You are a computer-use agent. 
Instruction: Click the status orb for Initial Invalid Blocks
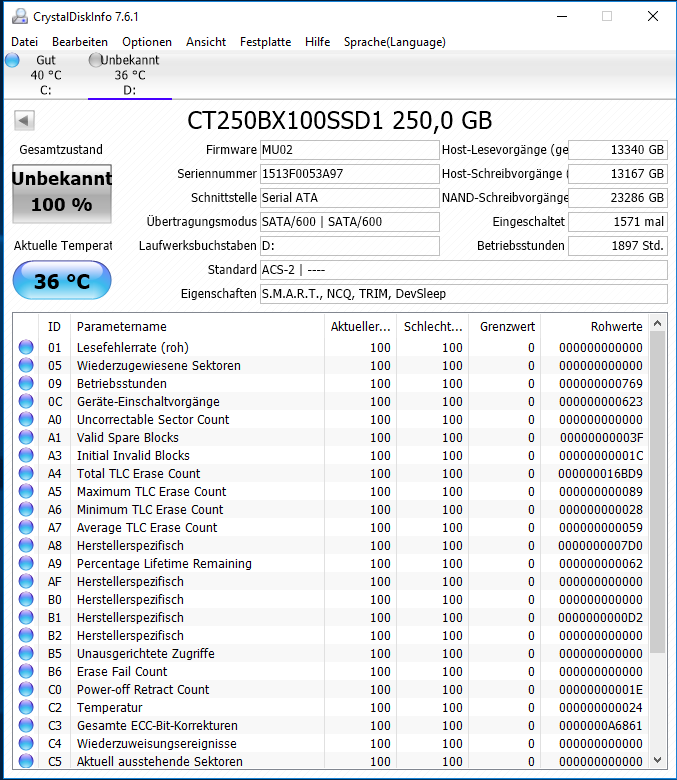click(26, 455)
